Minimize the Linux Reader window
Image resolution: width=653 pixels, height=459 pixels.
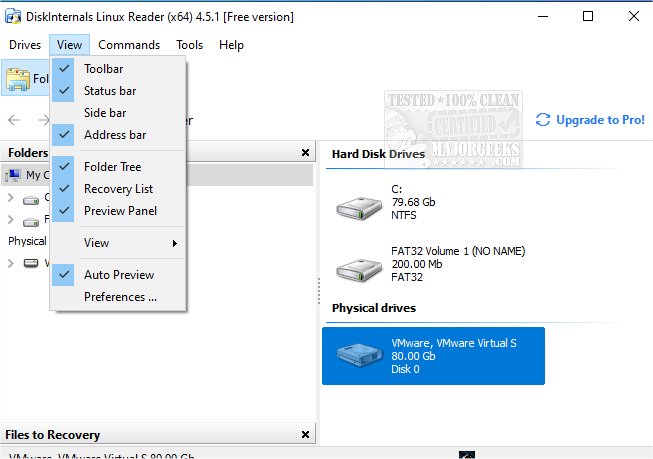[x=543, y=17]
